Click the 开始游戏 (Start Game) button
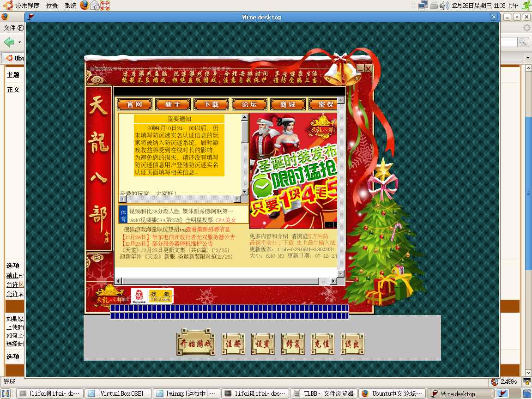Image resolution: width=532 pixels, height=399 pixels. point(196,342)
